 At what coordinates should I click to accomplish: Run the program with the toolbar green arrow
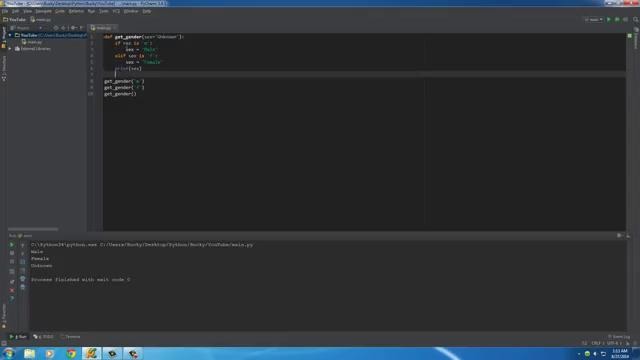pos(609,19)
